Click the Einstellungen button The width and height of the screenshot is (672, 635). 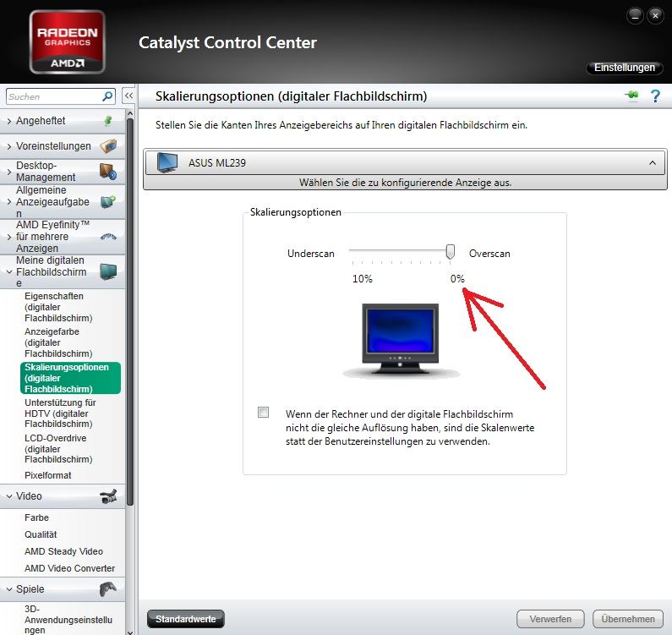tap(625, 68)
